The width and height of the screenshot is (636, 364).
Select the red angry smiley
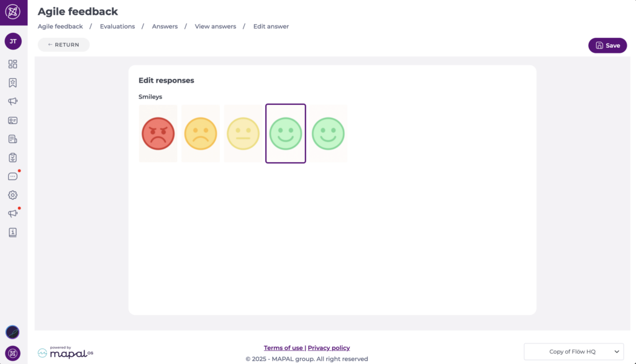[x=158, y=134]
